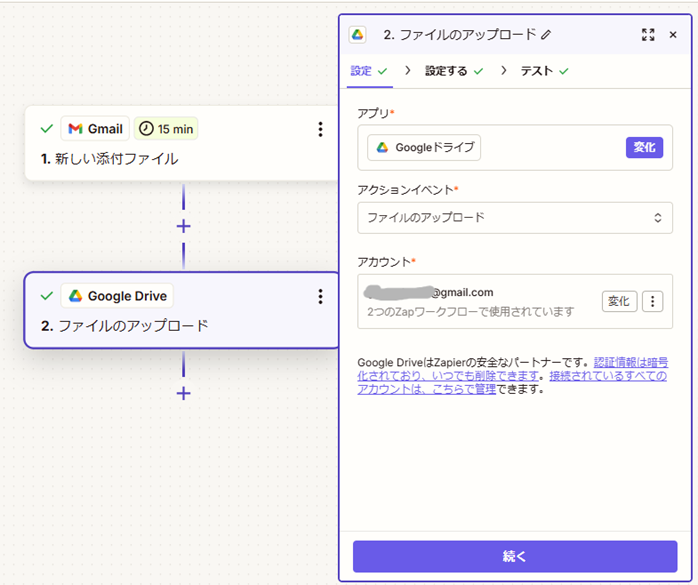Select the Googleドライブ app chip
The image size is (698, 585).
[x=424, y=147]
